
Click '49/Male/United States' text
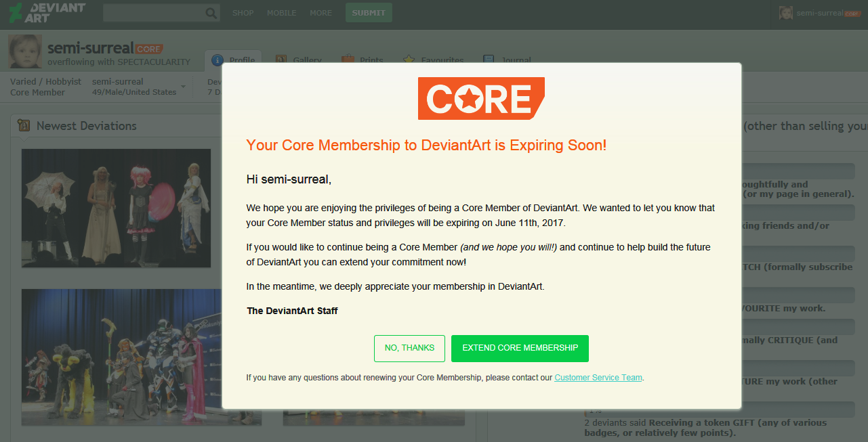tap(134, 92)
